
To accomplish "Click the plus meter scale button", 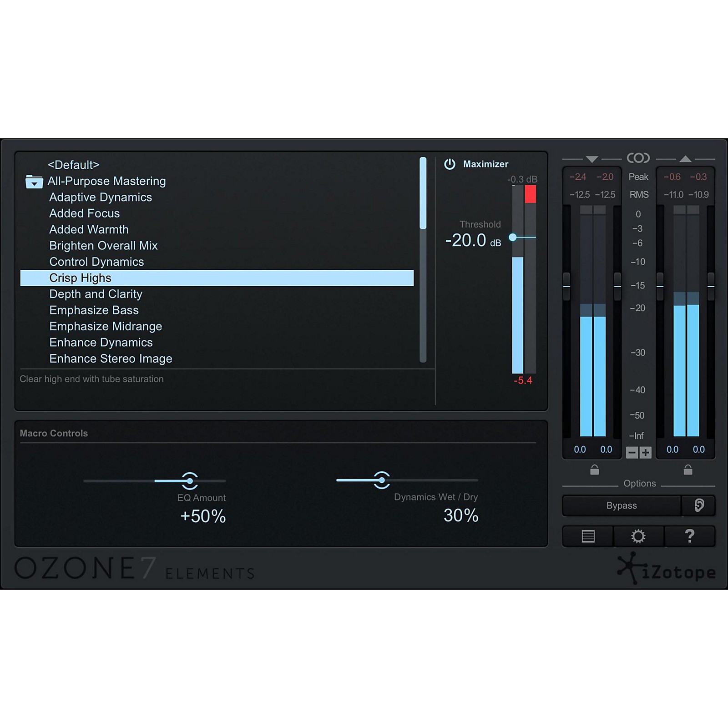I will click(645, 452).
